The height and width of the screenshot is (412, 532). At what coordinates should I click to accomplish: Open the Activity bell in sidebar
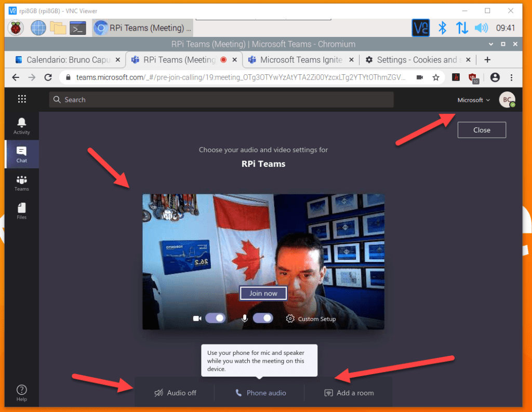(21, 125)
